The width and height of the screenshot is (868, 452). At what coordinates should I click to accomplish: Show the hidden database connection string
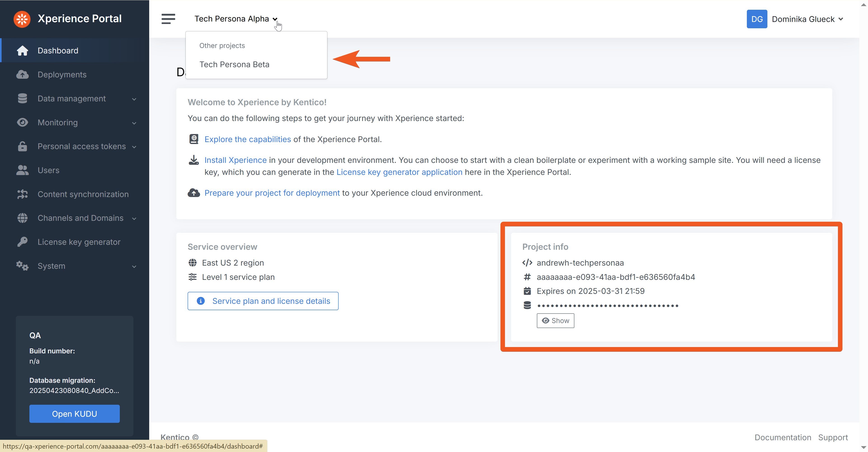(555, 320)
